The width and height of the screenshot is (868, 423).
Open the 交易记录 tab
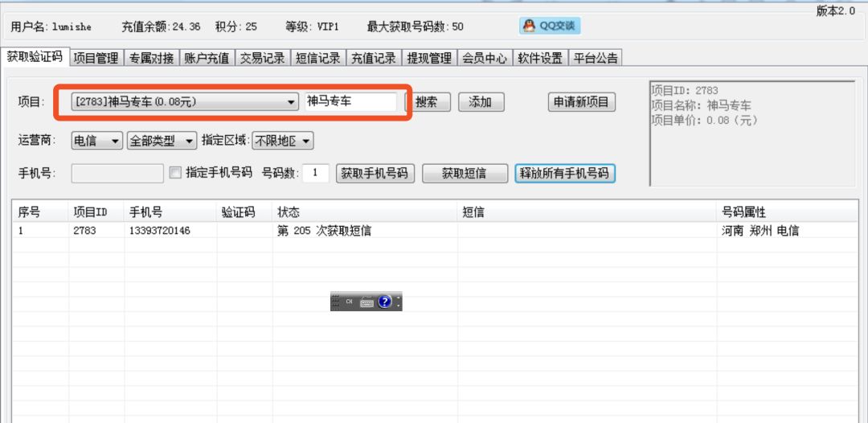tap(262, 58)
